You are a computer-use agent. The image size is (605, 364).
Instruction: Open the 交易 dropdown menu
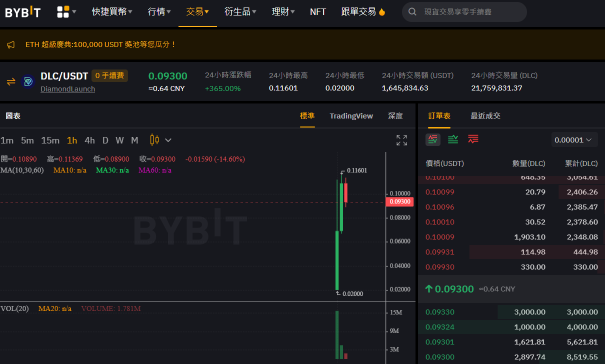point(197,11)
